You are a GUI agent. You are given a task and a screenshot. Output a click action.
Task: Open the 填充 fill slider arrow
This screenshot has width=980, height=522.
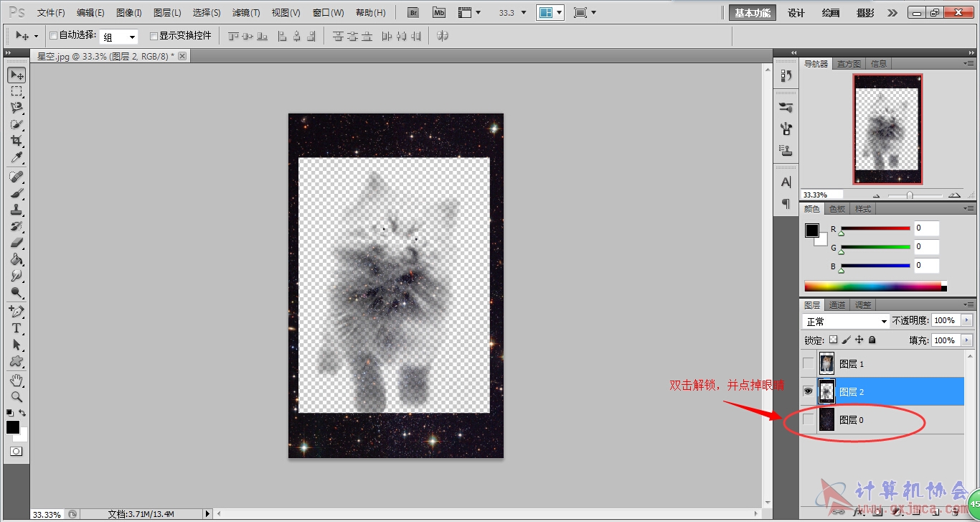[x=967, y=340]
